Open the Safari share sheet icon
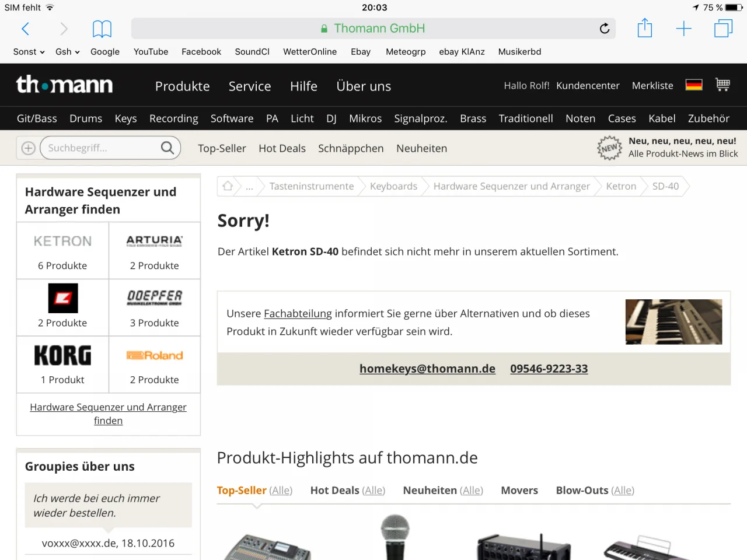This screenshot has height=560, width=747. (x=645, y=28)
